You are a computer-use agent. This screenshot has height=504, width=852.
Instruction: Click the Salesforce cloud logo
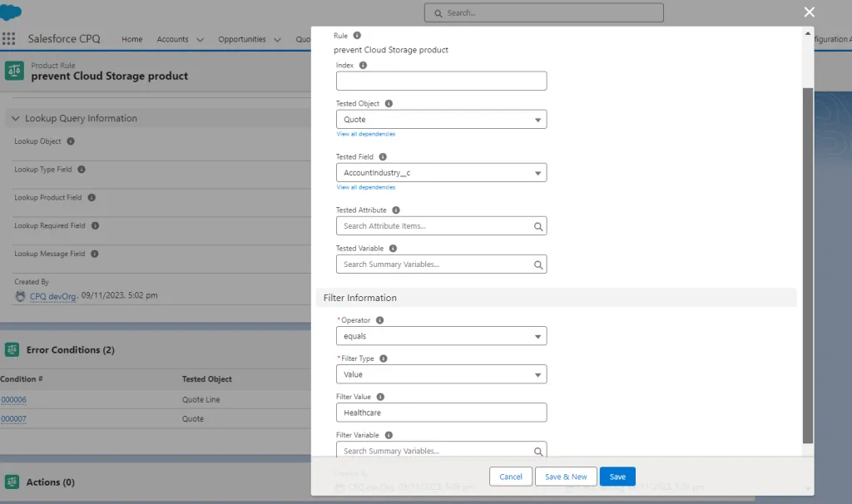pos(10,12)
